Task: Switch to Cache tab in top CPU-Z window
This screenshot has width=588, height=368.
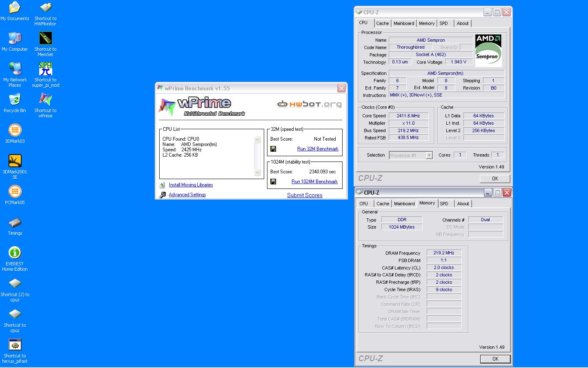Action: pos(383,23)
